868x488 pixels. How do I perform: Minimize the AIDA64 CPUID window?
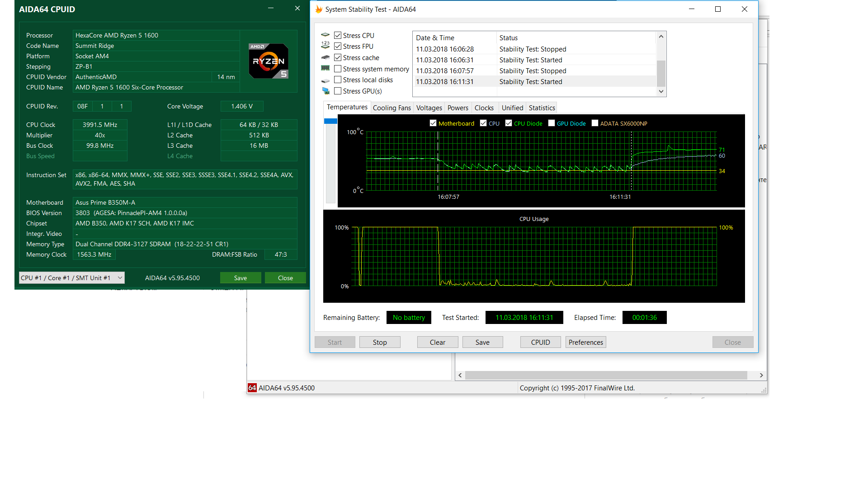271,8
